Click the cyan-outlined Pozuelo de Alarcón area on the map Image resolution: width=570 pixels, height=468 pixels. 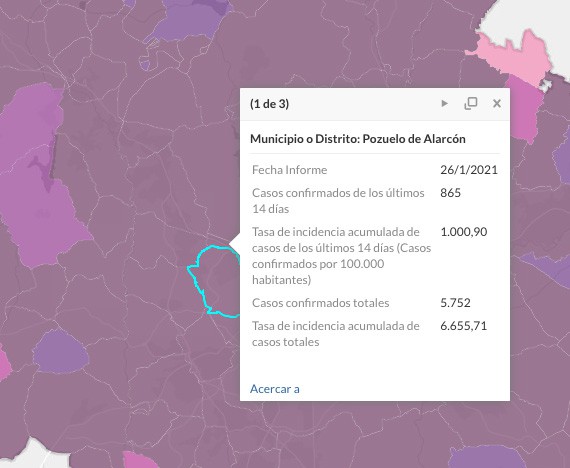pyautogui.click(x=214, y=280)
